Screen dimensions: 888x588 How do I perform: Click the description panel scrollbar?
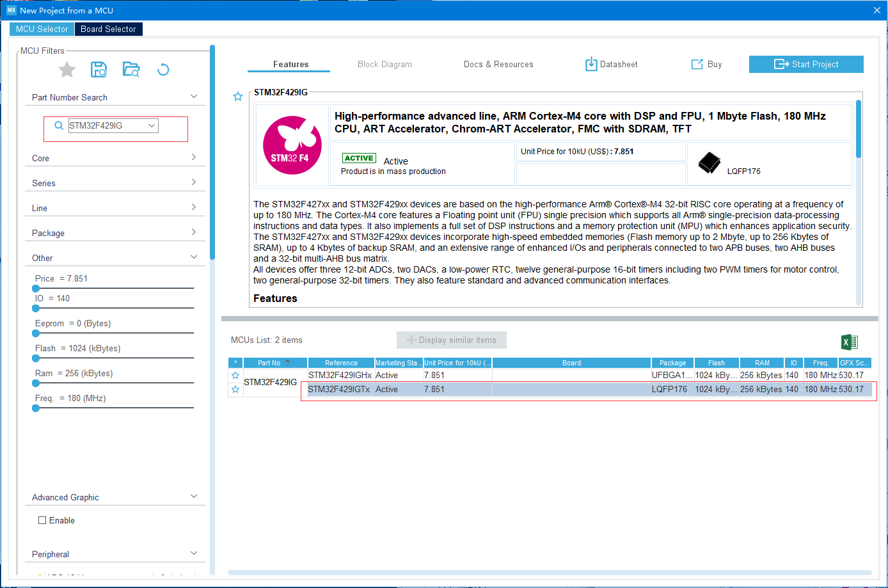859,128
